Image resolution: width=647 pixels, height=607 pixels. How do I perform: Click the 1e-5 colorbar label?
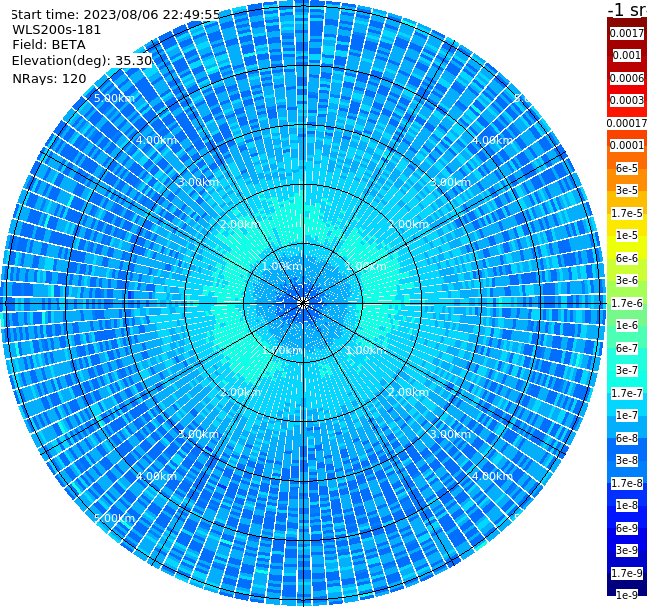(x=627, y=235)
